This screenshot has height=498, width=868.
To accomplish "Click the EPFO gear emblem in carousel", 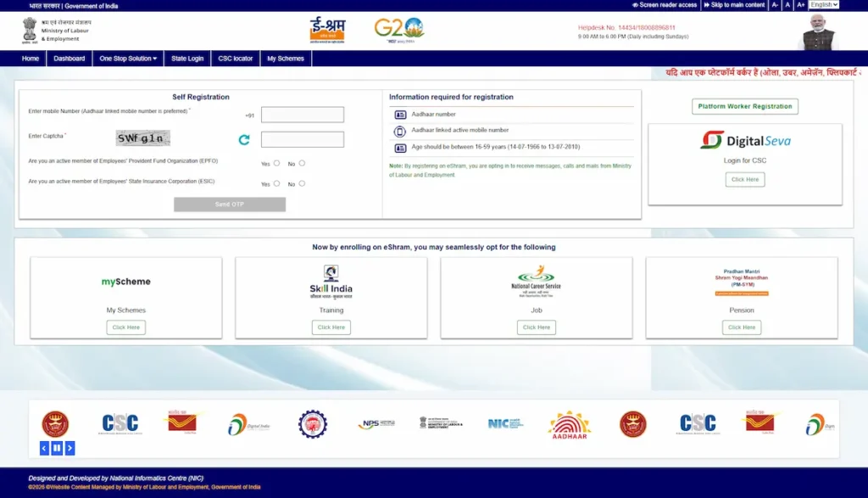I will pos(313,424).
